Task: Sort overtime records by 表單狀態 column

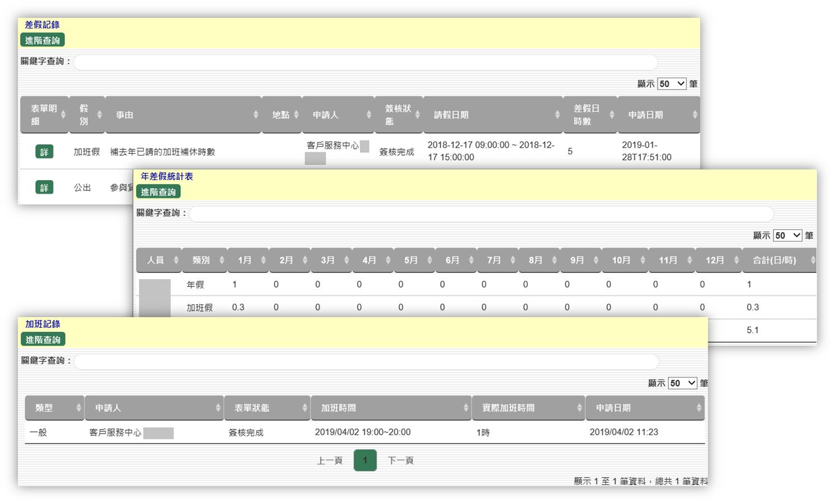Action: [x=267, y=408]
